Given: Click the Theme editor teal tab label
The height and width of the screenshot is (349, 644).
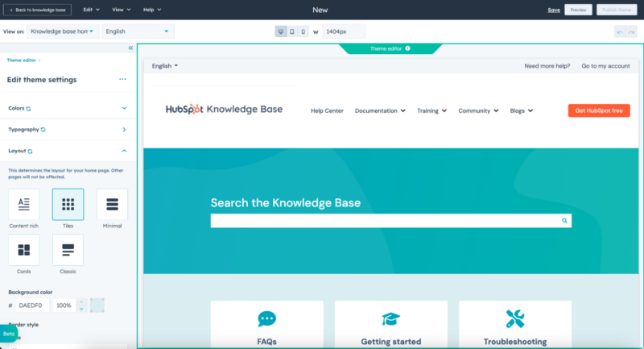Looking at the screenshot, I should click(x=386, y=48).
